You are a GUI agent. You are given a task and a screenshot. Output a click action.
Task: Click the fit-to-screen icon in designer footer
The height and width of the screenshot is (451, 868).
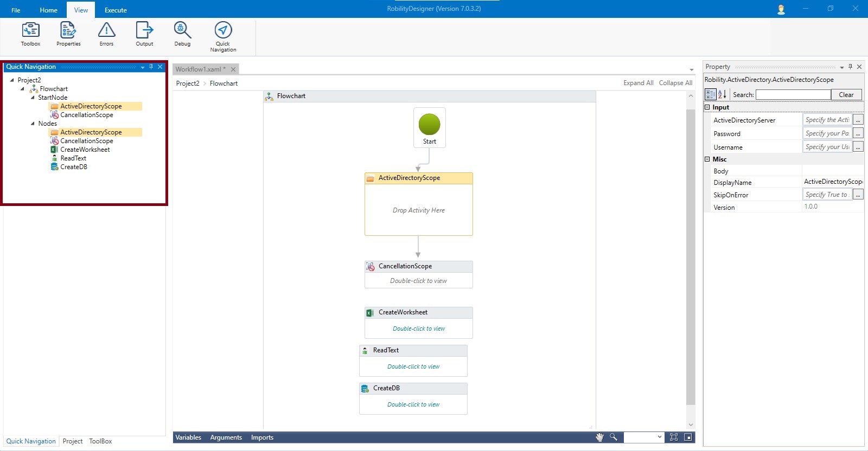(x=674, y=437)
